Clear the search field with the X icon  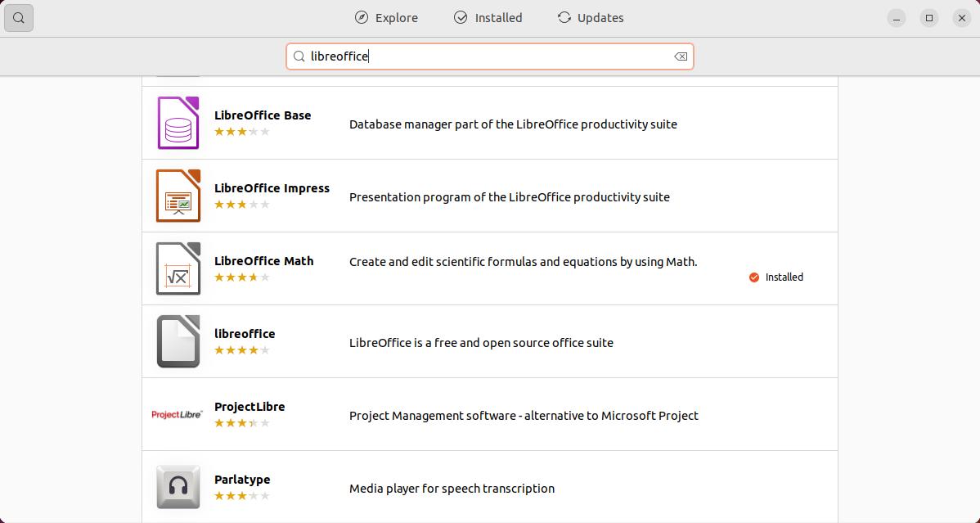[x=680, y=56]
